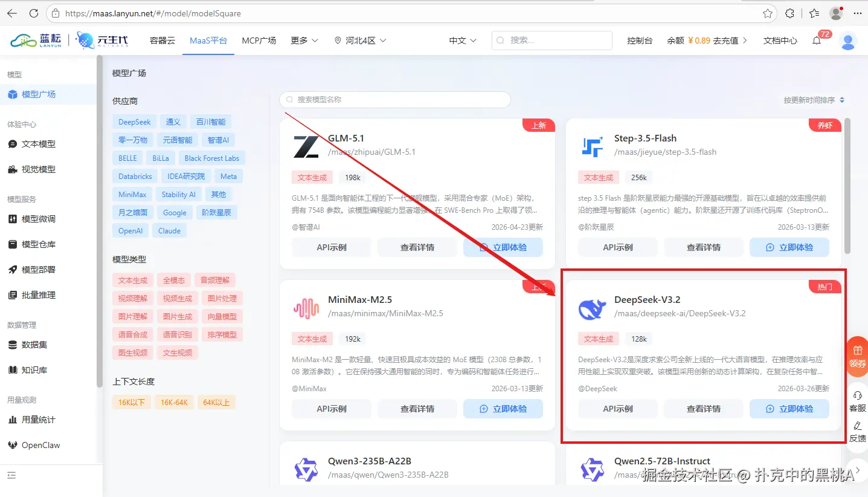Go back with the browser back arrow
The image size is (868, 497).
coord(12,13)
